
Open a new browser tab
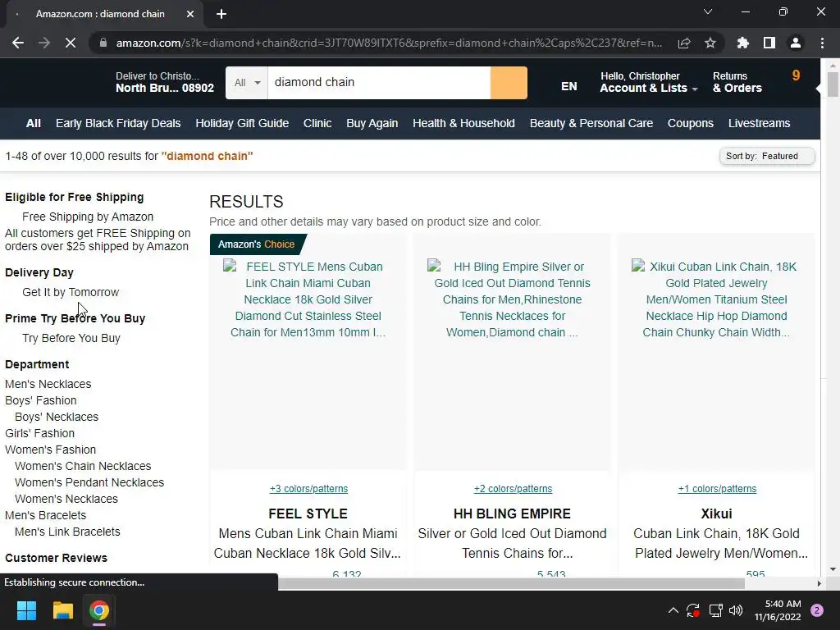point(221,14)
